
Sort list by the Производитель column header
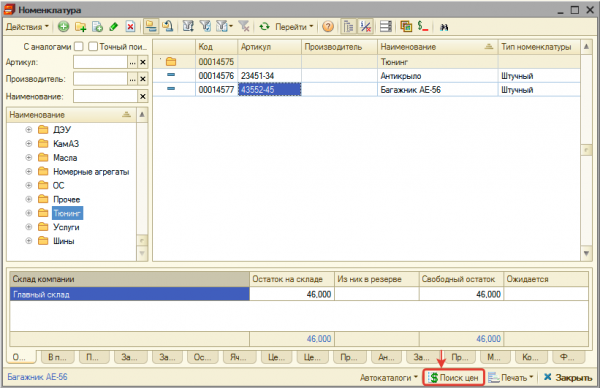coord(339,47)
